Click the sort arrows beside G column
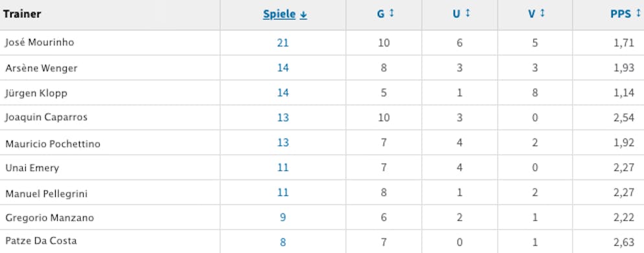 click(x=391, y=14)
